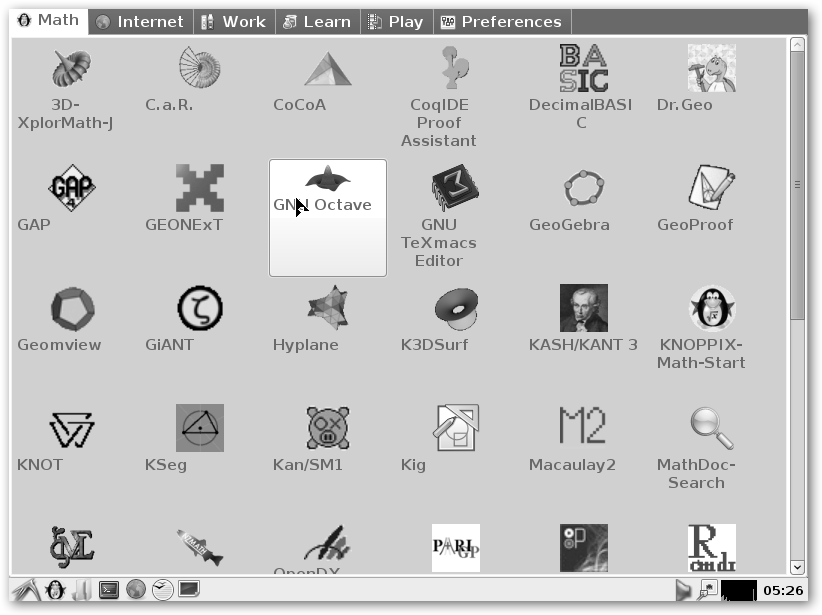Open the GAP icon
822x615 pixels.
pyautogui.click(x=72, y=188)
